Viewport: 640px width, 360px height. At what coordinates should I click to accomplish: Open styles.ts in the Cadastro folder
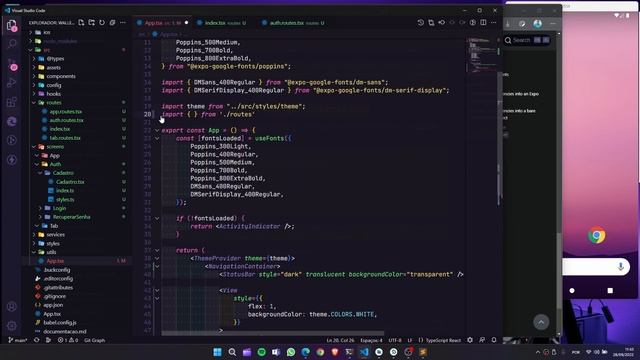[x=65, y=200]
